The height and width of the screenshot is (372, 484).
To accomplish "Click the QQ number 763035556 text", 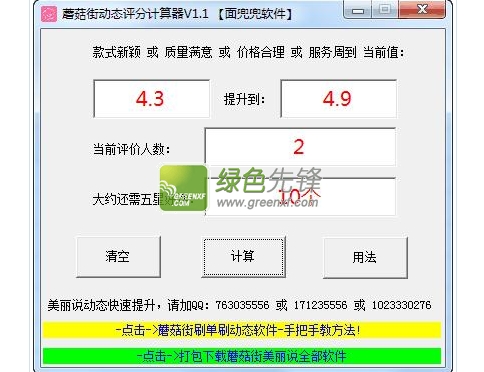I will pos(242,305).
